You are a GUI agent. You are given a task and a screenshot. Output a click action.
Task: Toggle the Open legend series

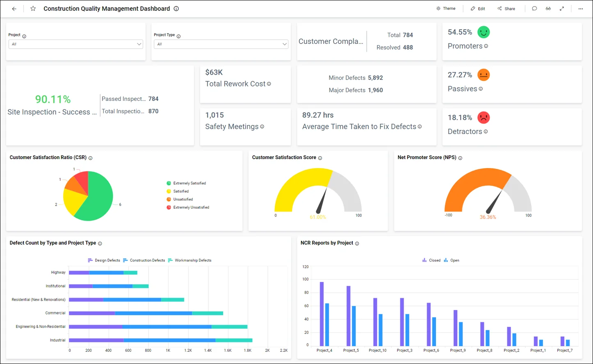(x=452, y=260)
